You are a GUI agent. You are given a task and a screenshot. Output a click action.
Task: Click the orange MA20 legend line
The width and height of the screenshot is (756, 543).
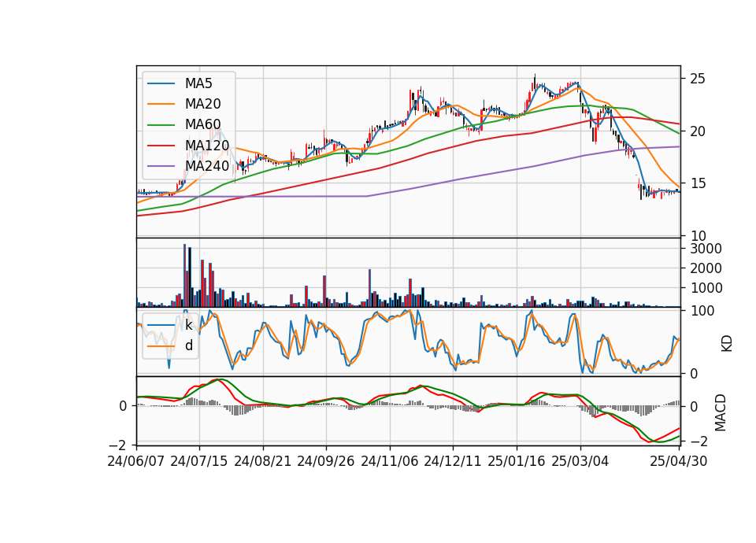pyautogui.click(x=161, y=104)
